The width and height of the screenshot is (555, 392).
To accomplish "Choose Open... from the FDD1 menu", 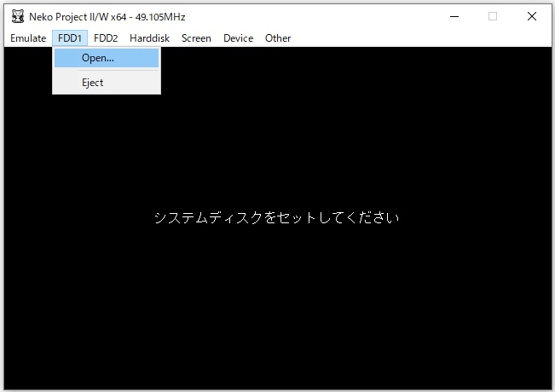I will [x=107, y=58].
